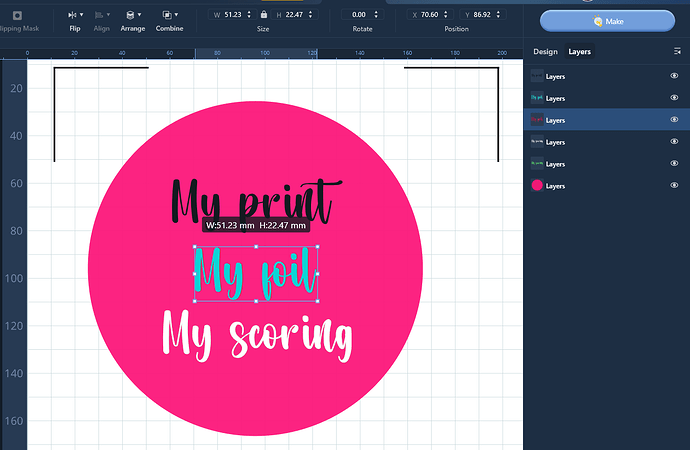690x450 pixels.
Task: Select the Layers tab
Action: coord(579,51)
